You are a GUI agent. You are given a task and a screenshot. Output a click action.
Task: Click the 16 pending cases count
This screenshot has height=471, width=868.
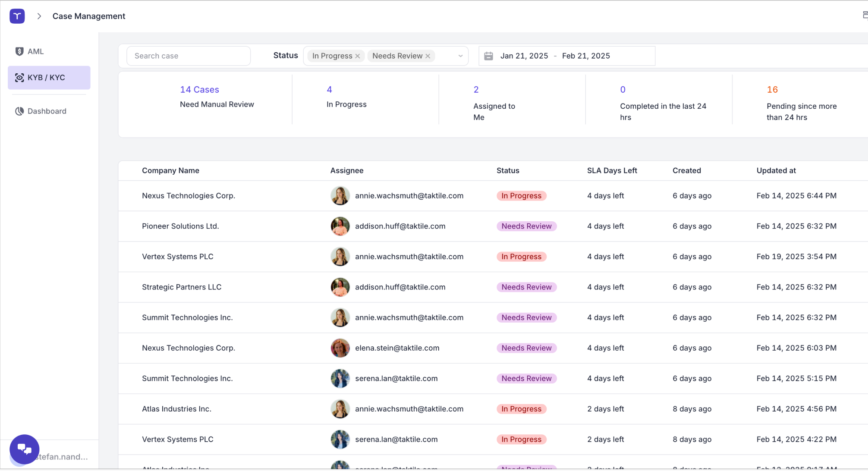pyautogui.click(x=772, y=90)
